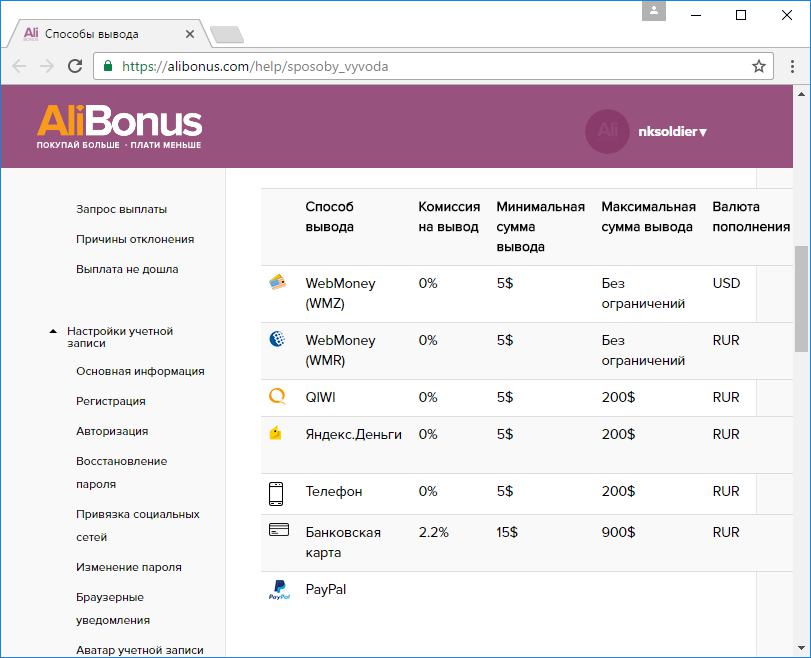Close the Способы вывода tab
The width and height of the screenshot is (811, 658).
pos(190,34)
